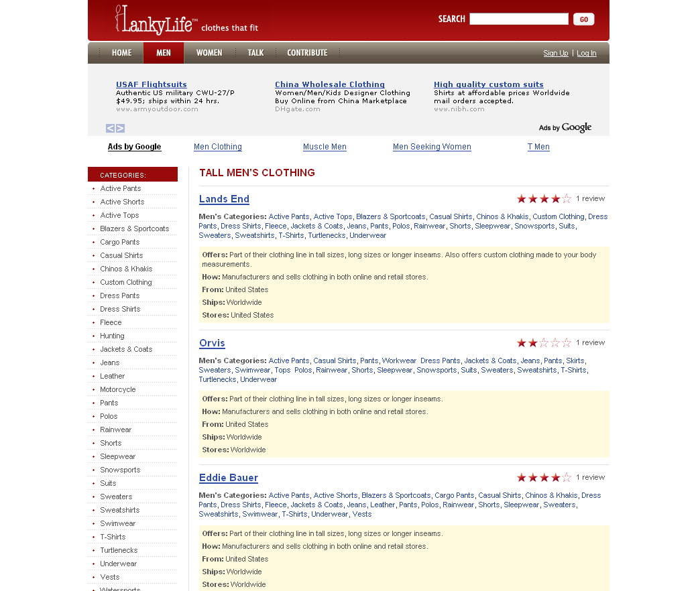Select Swimwear sidebar category
Viewport: 700px width, 591px height.
(118, 523)
